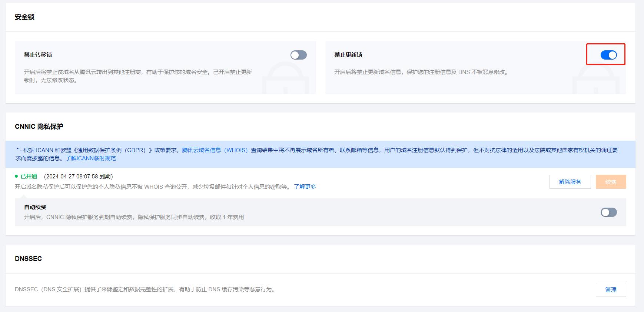The image size is (644, 312).
Task: Click the DNSSEC（DNS 安全扩展）description text
Action: (x=146, y=289)
